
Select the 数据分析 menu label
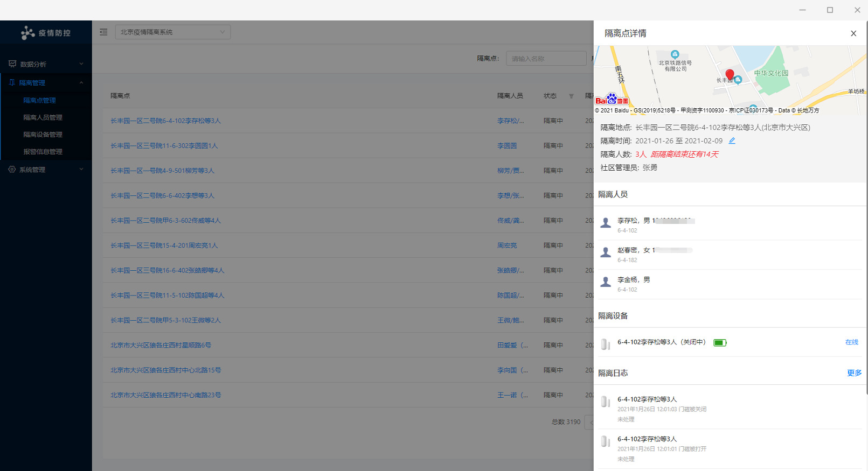coord(33,65)
